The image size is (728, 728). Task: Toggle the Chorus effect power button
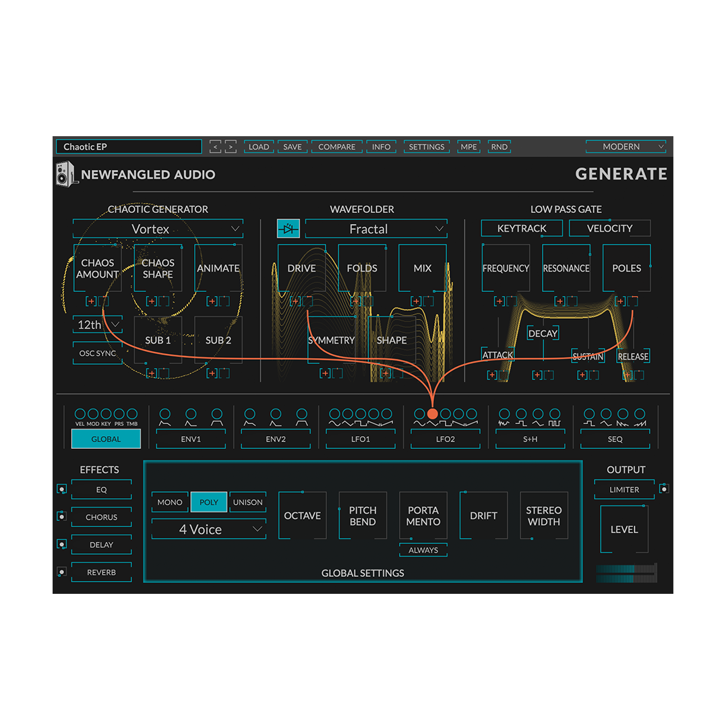coord(62,517)
